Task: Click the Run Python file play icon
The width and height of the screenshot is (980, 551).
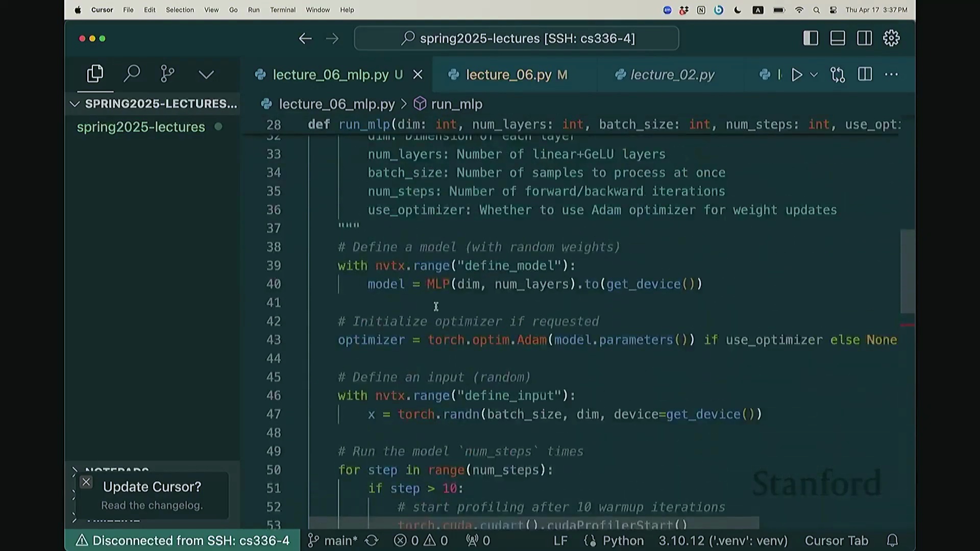Action: [x=796, y=75]
